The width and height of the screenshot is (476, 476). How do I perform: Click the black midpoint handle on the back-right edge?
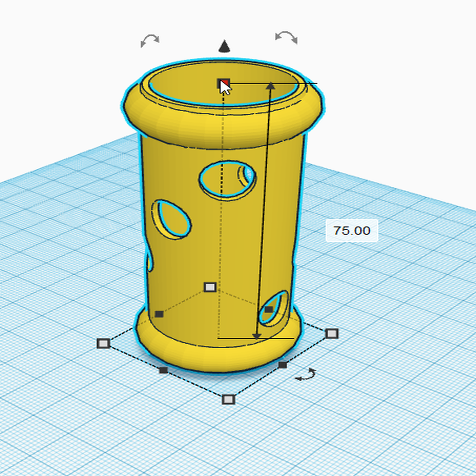coord(269,309)
